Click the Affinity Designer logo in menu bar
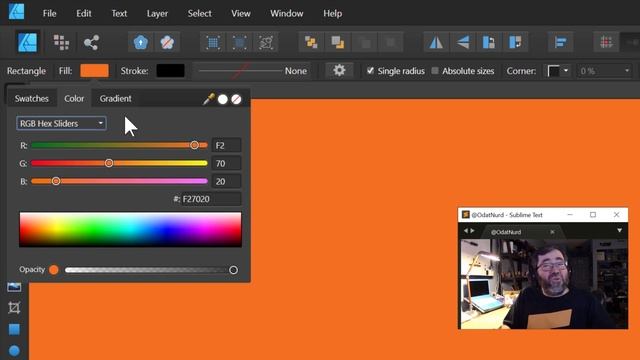 click(16, 11)
